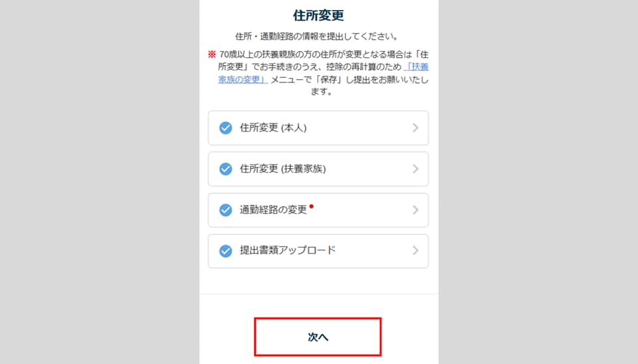Click the checkmark icon beside 通勤経路の変更
638x364 pixels.
pyautogui.click(x=225, y=210)
